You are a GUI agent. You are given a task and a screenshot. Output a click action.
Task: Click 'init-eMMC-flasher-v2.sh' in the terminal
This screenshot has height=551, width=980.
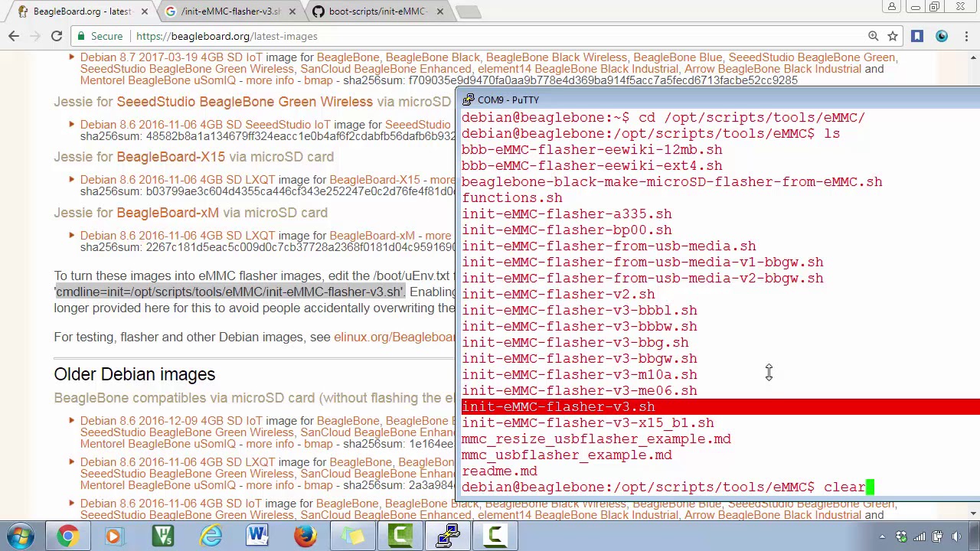[558, 295]
